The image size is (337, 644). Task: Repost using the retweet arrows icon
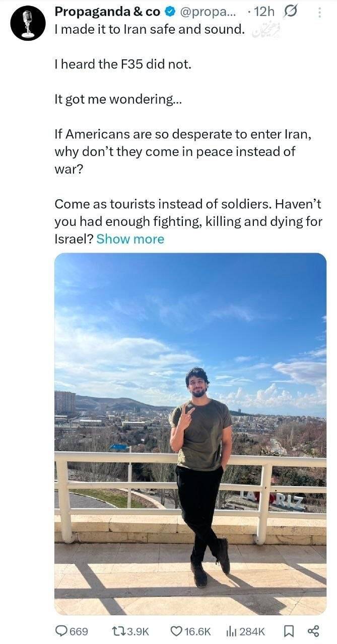point(116,631)
